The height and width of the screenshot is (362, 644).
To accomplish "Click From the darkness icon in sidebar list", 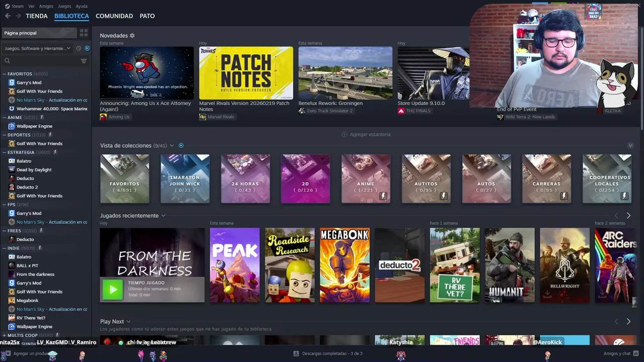I will (12, 274).
